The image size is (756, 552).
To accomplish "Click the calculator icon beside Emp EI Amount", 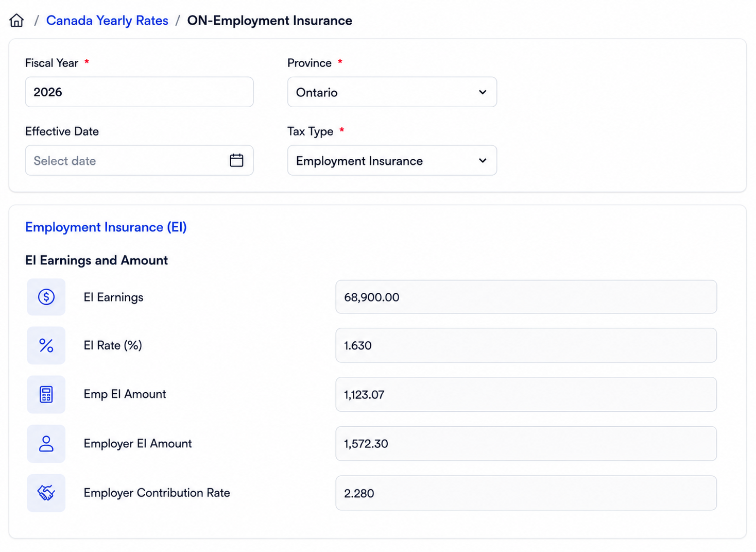I will coord(46,394).
